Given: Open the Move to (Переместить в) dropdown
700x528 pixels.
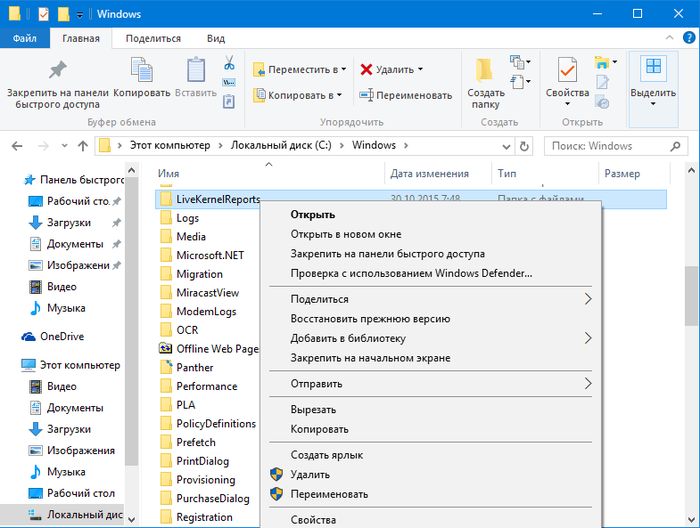Looking at the screenshot, I should [x=299, y=70].
